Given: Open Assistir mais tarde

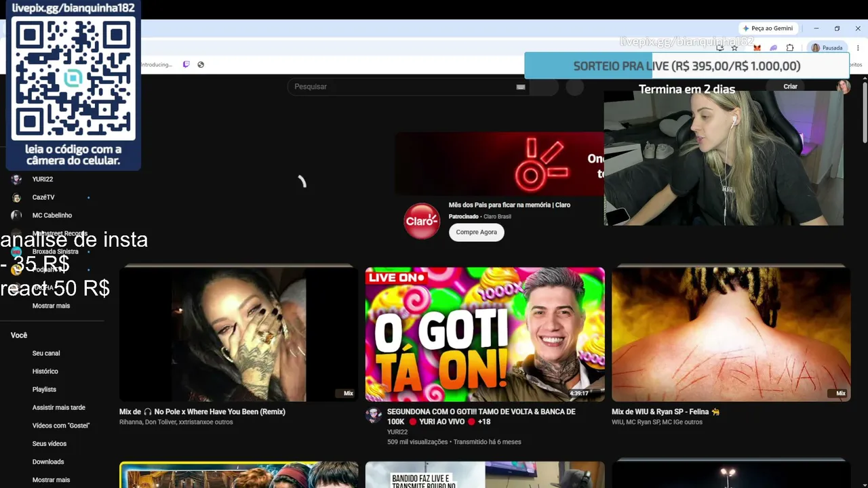Looking at the screenshot, I should (59, 407).
